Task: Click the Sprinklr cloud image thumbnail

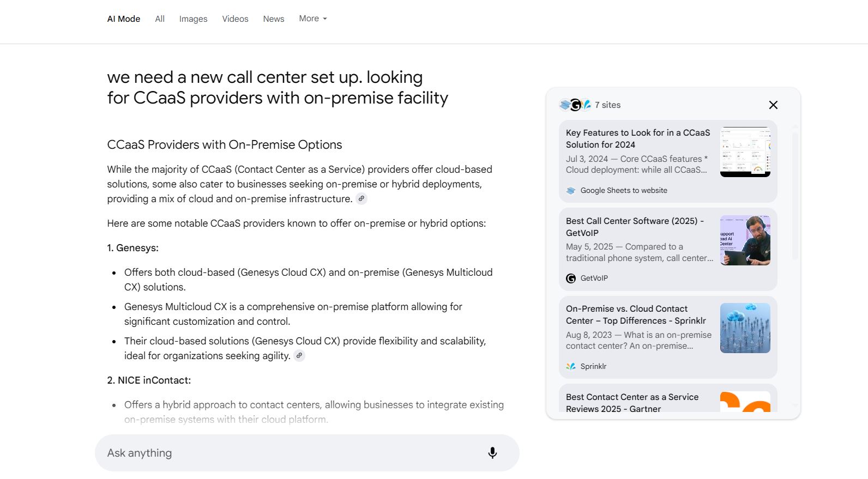Action: (745, 328)
